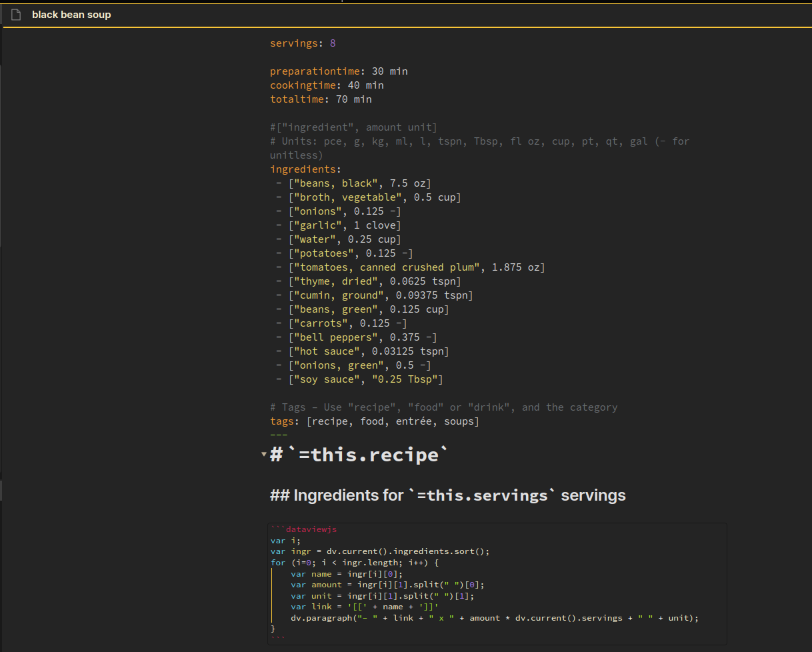Click the "bell peppers" ingredient row
Screen dimensions: 812x652
coord(357,337)
